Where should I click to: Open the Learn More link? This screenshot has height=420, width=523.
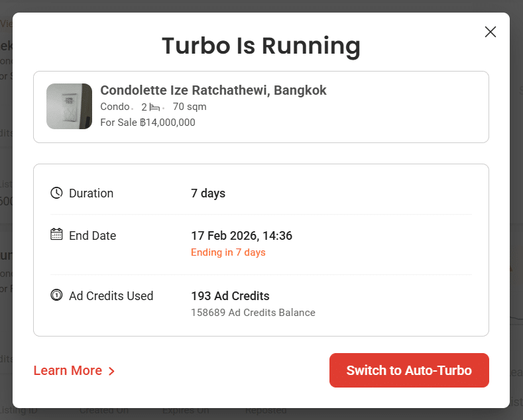(x=68, y=371)
